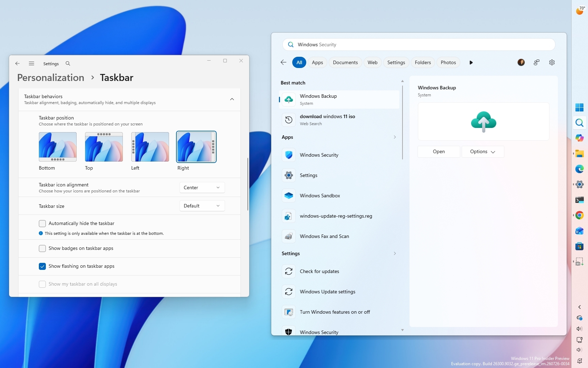Click the Windows Security shield app icon
588x368 pixels.
coord(289,155)
